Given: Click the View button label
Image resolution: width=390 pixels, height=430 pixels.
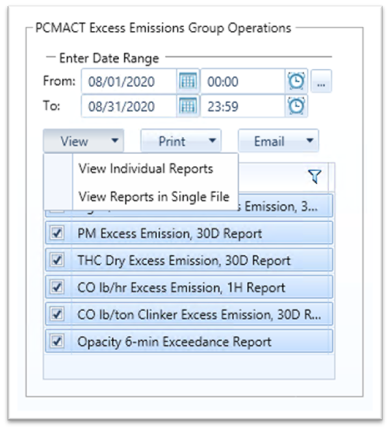Looking at the screenshot, I should click(74, 141).
